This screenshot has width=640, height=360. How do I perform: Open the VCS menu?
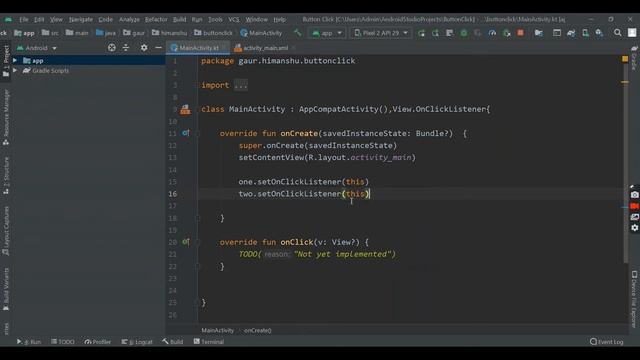234,19
